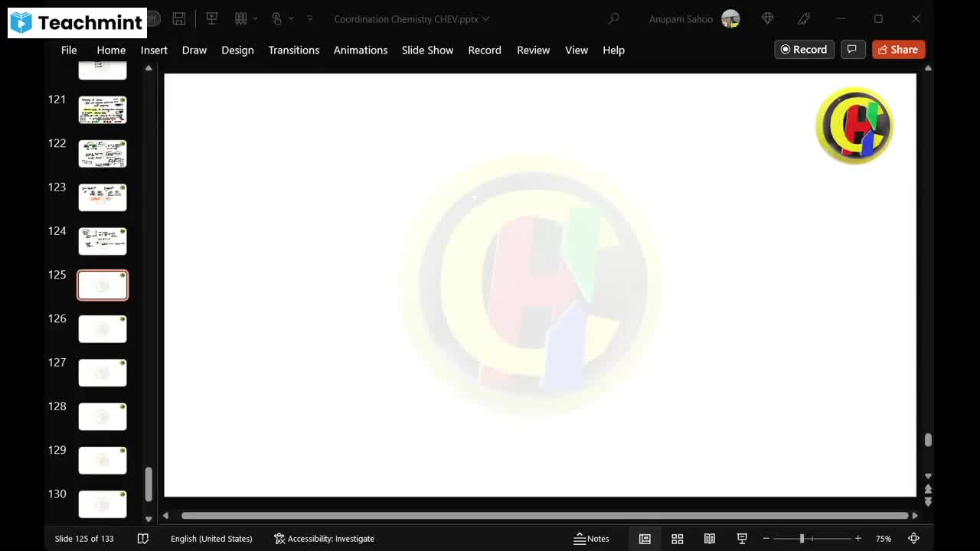Image resolution: width=980 pixels, height=551 pixels.
Task: Click the zoom slider handle in the status bar
Action: (x=802, y=539)
